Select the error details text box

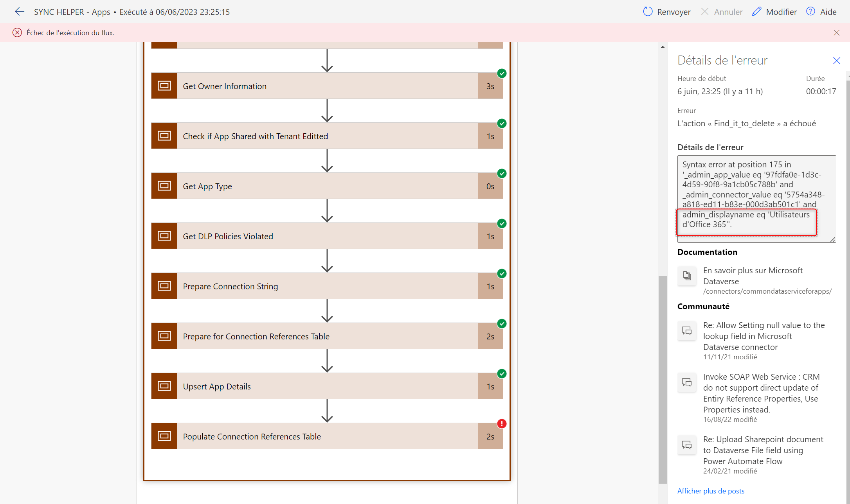756,199
